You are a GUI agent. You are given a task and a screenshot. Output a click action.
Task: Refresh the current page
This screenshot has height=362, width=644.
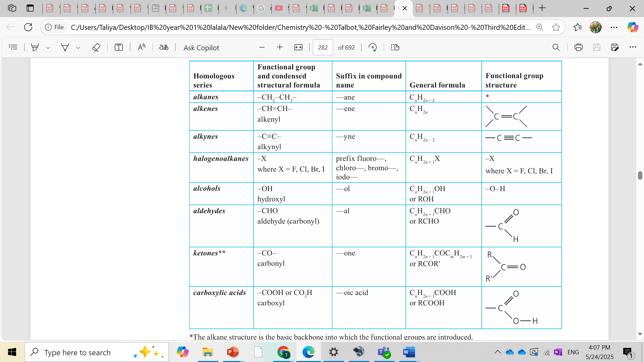tap(28, 27)
